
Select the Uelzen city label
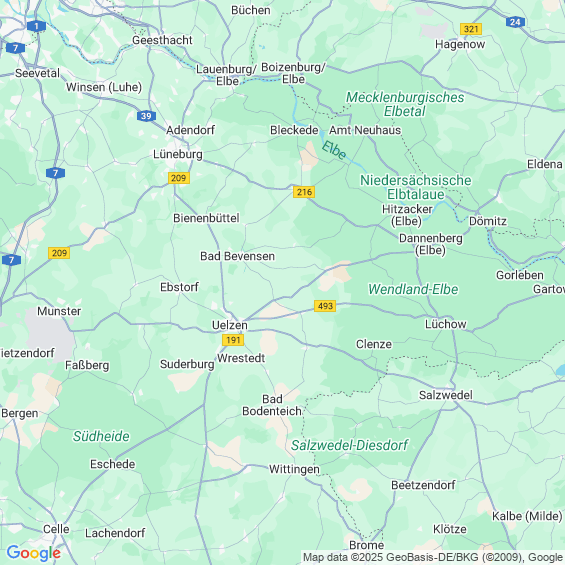(x=230, y=325)
